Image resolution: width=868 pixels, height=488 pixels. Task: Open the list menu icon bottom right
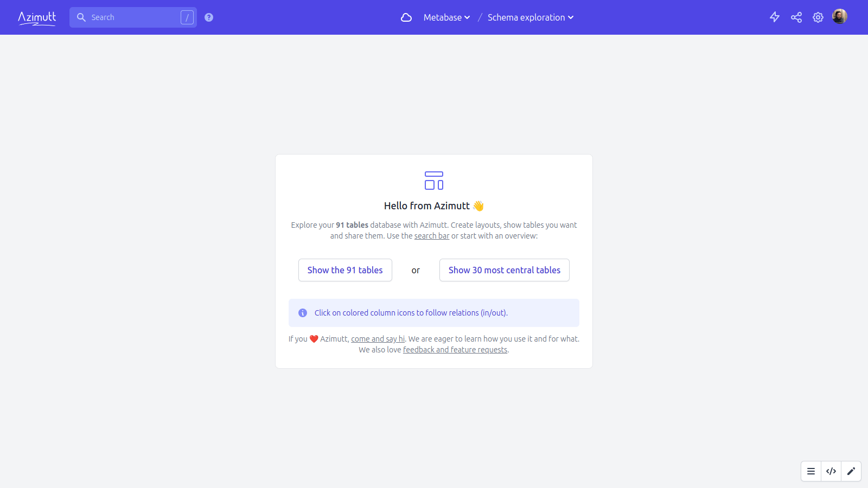tap(811, 471)
